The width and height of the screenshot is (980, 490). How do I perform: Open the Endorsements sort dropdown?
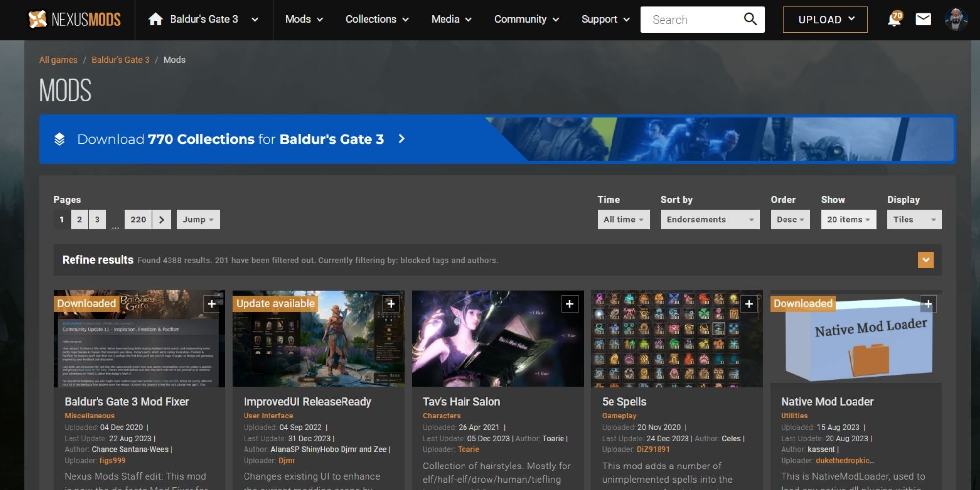click(x=710, y=220)
